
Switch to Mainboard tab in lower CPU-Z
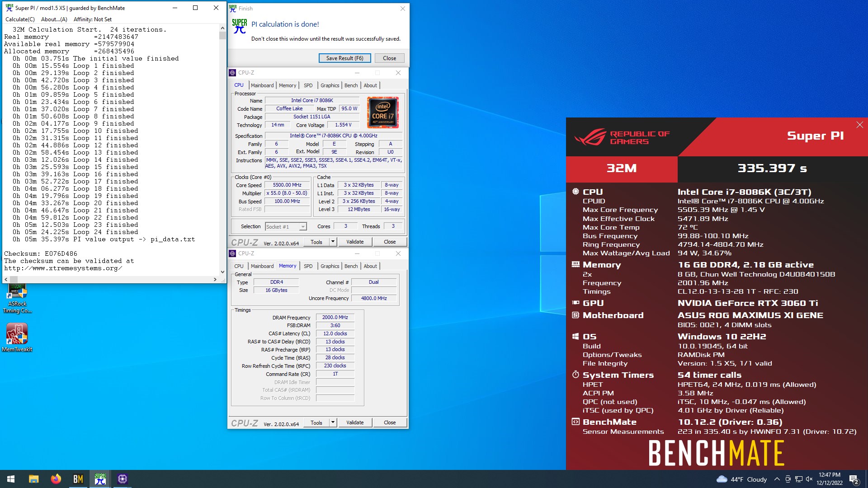click(x=262, y=266)
